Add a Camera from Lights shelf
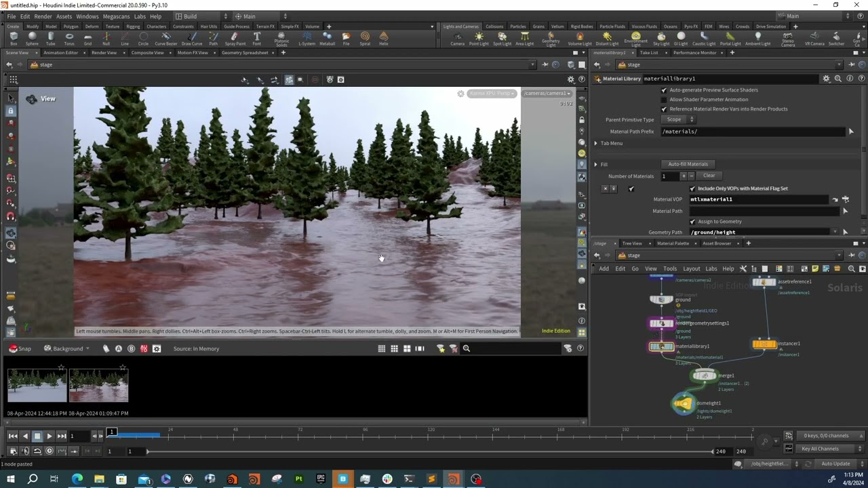The height and width of the screenshot is (488, 868). tap(458, 39)
